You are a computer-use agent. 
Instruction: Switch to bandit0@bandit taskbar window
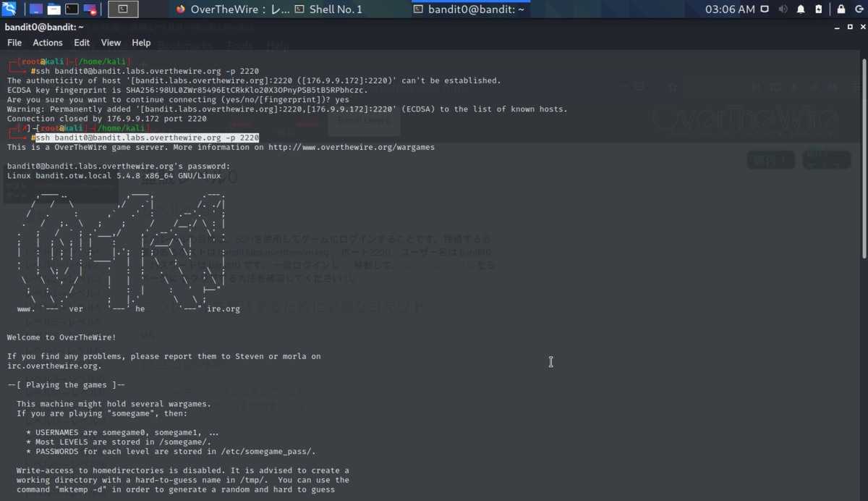point(469,9)
